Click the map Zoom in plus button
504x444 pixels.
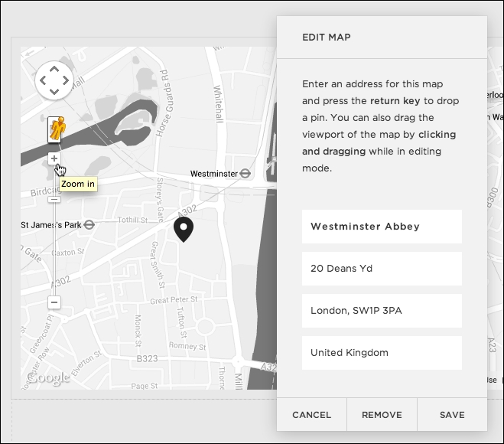[54, 158]
